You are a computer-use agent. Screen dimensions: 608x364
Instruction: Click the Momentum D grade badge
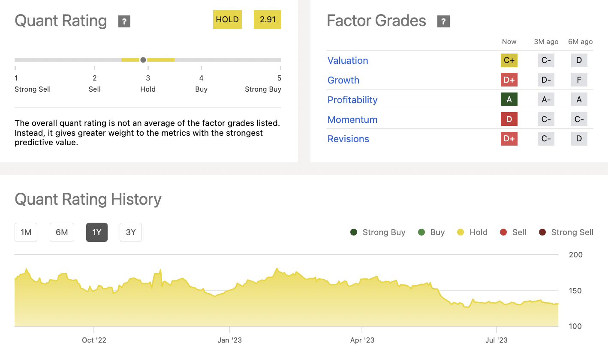509,119
